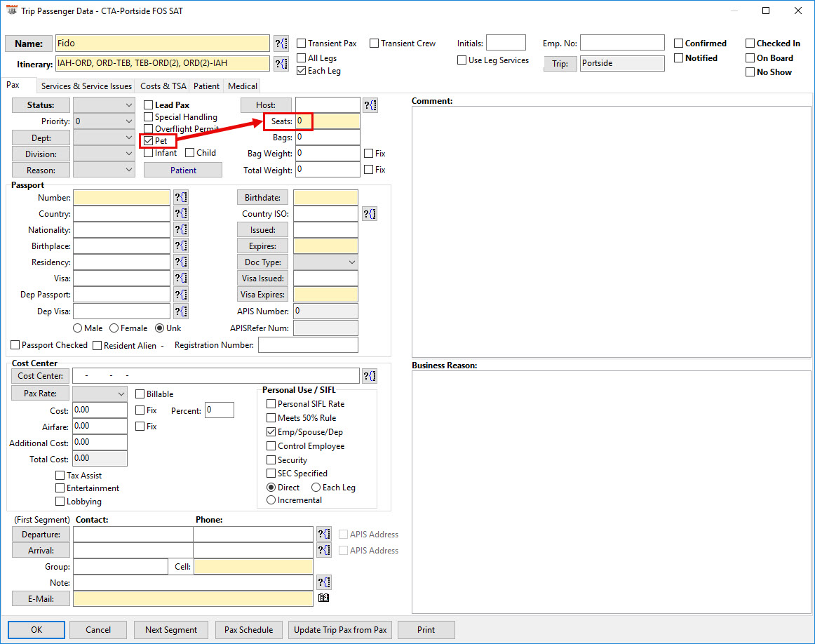Click the lookup icon next to Country ISO

click(370, 214)
